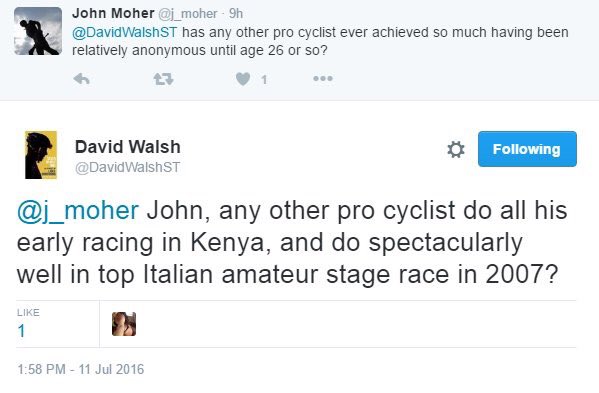The width and height of the screenshot is (599, 393).
Task: Open the David Walsh display name
Action: 128,147
